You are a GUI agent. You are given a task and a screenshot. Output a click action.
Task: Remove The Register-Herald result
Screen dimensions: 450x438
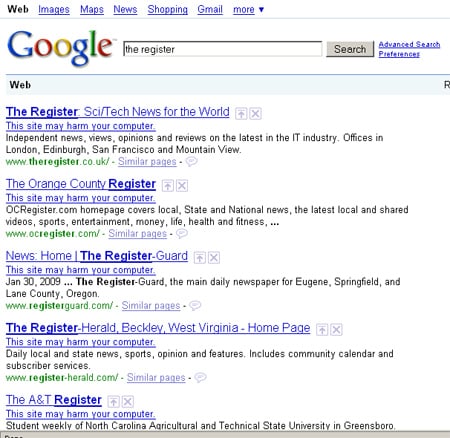tap(336, 330)
